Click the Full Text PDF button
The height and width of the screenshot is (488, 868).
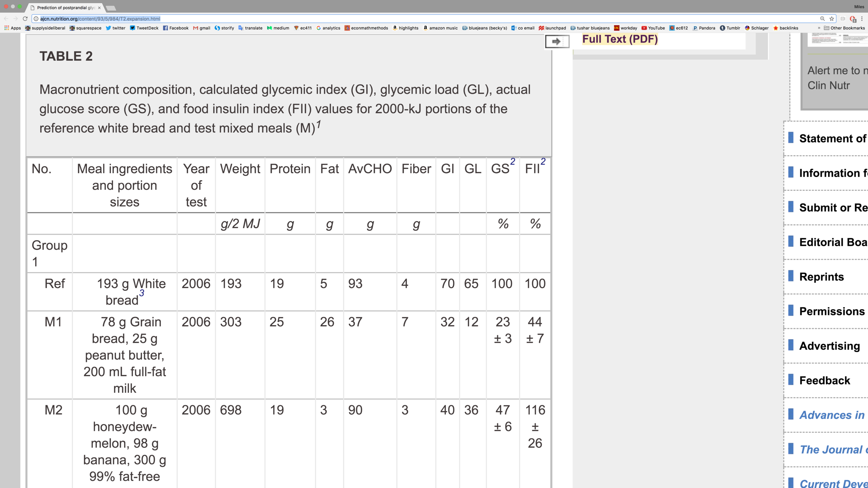(x=619, y=39)
